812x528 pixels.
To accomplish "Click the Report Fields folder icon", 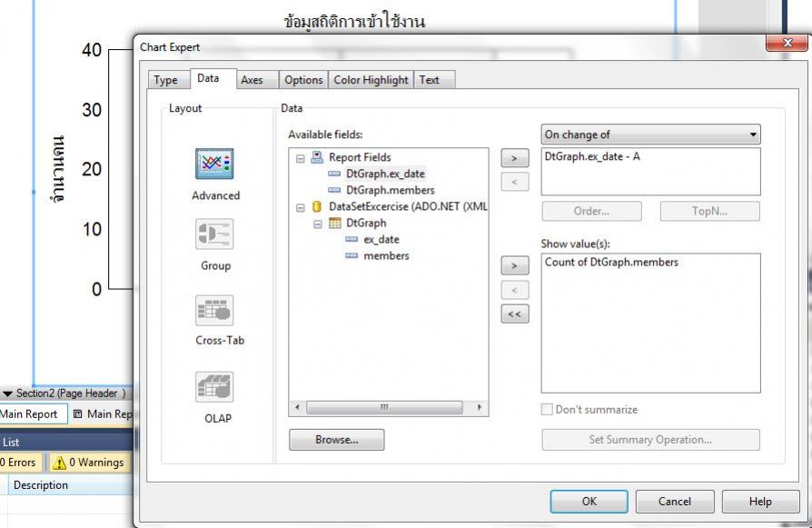I will [317, 157].
